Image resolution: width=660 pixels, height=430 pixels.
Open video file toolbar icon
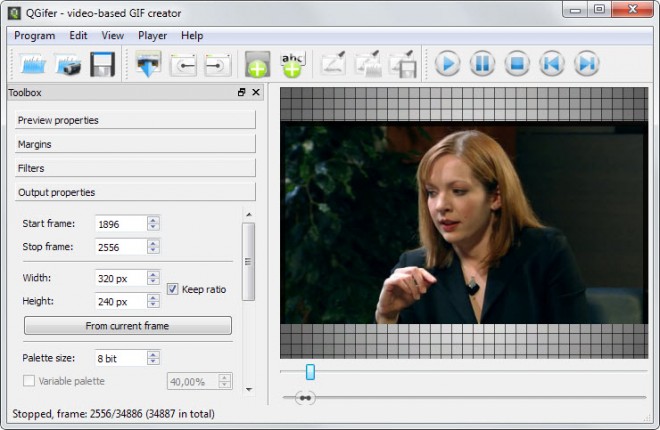tap(33, 64)
